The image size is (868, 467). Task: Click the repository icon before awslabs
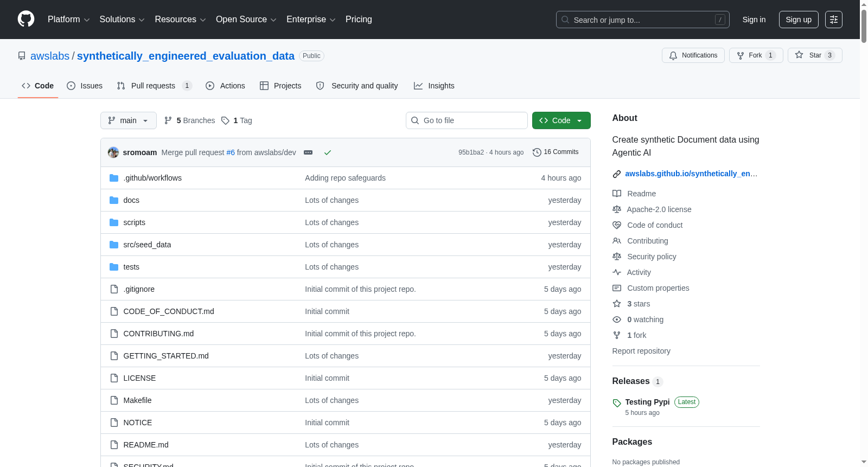tap(22, 56)
